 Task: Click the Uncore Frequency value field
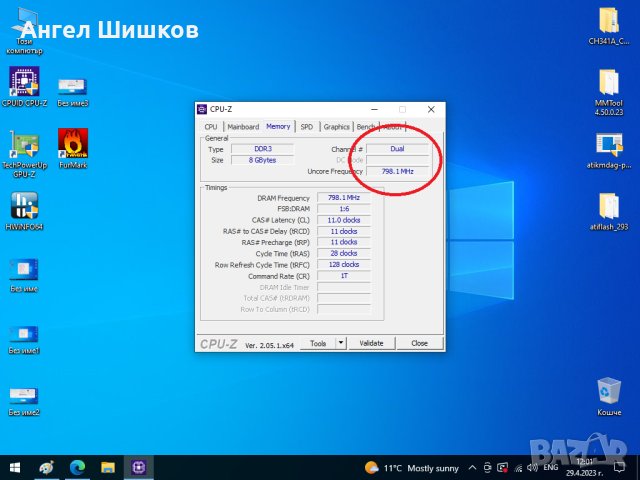(x=398, y=171)
